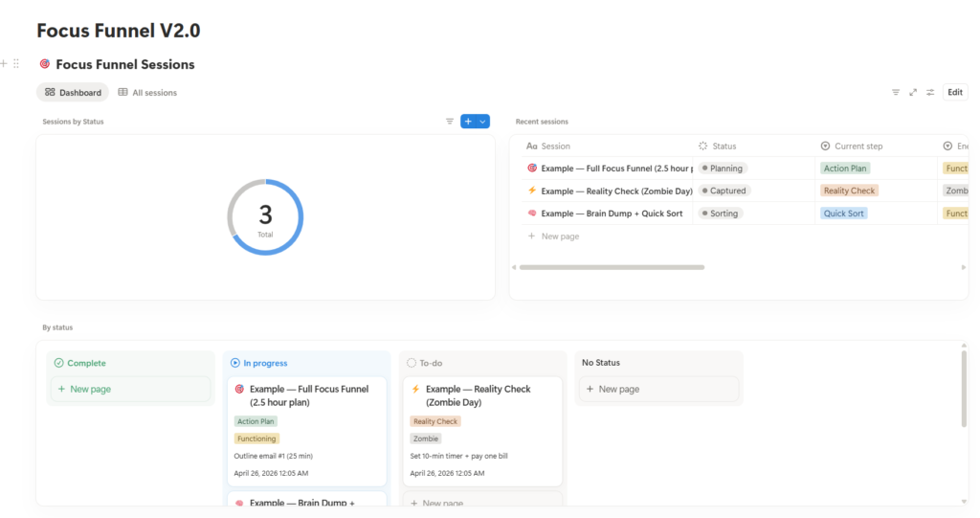Click the right scroll arrow of Recent sessions
This screenshot has width=980, height=518.
point(963,267)
